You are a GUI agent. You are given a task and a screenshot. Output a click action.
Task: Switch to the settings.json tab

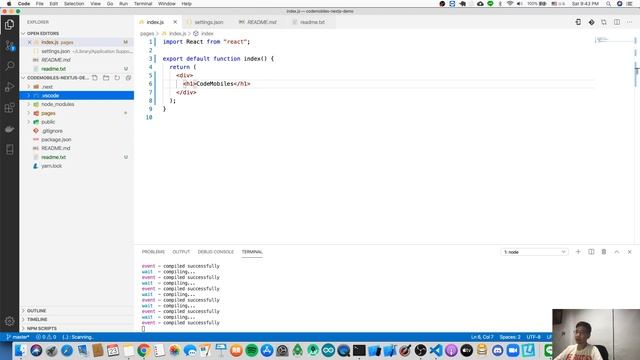(x=208, y=22)
